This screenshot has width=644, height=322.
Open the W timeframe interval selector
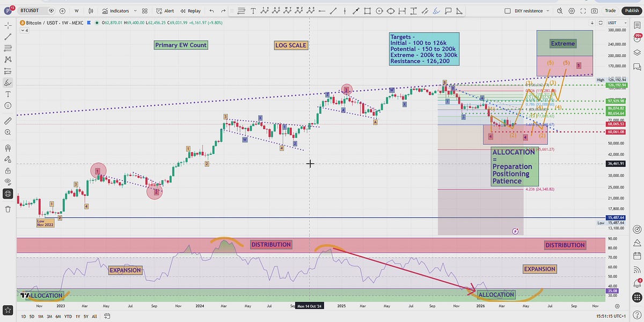pyautogui.click(x=77, y=10)
